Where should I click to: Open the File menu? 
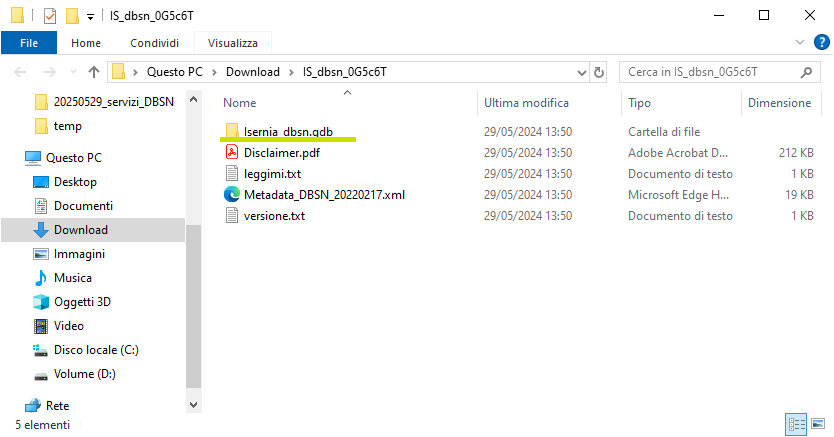click(29, 43)
